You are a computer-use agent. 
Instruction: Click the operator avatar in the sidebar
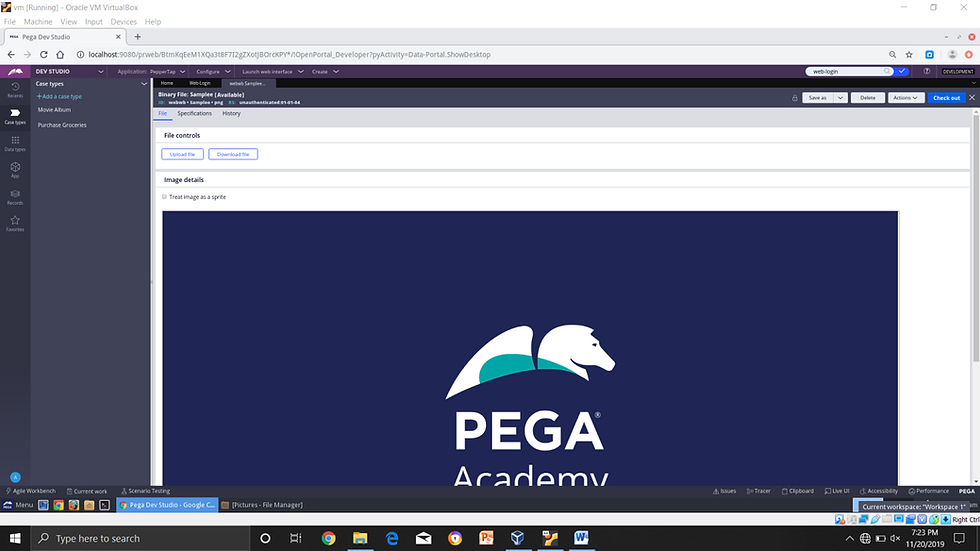pos(16,477)
